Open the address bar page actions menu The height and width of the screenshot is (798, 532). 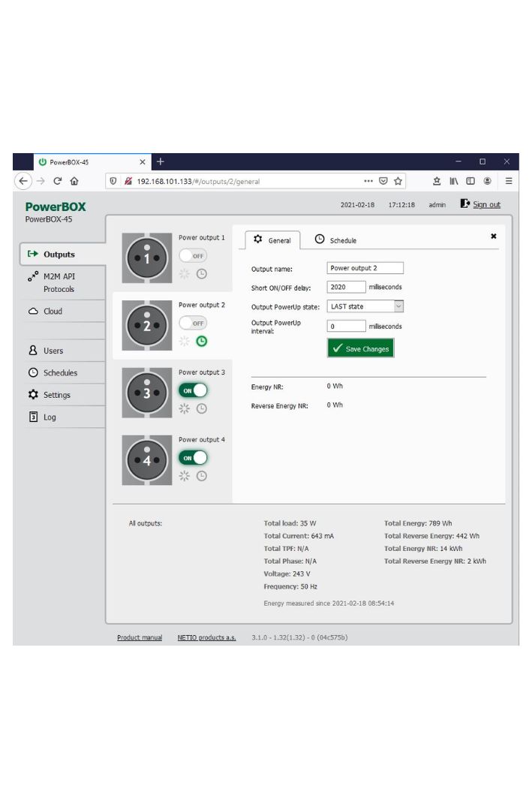point(368,181)
